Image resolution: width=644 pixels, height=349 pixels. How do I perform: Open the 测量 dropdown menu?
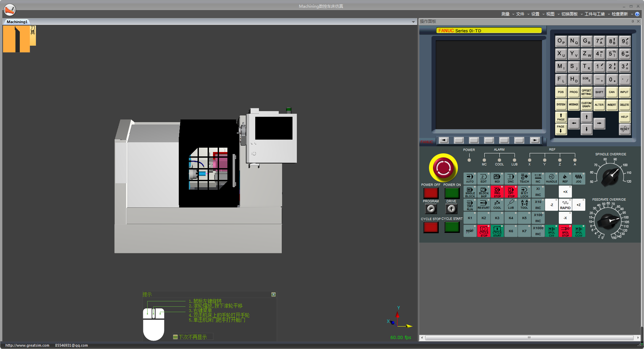[507, 14]
